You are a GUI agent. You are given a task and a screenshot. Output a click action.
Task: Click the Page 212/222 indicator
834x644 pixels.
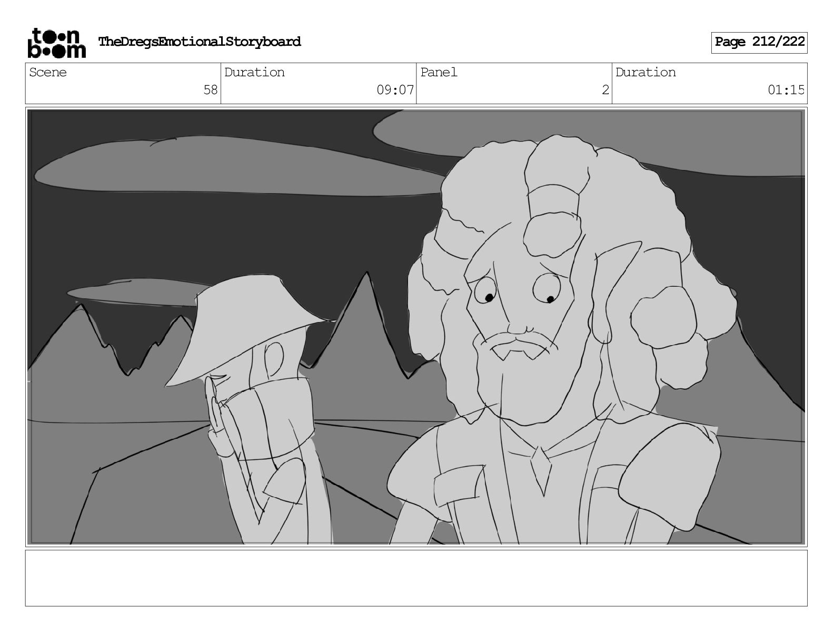(x=759, y=42)
